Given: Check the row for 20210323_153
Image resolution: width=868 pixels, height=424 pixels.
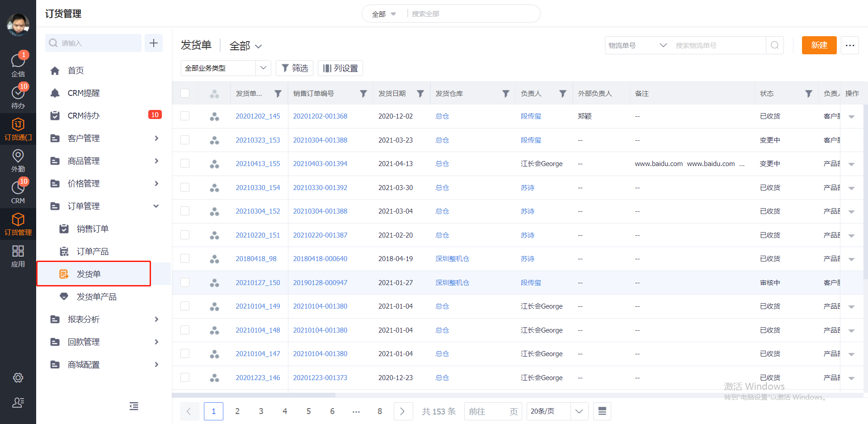Looking at the screenshot, I should coord(185,140).
